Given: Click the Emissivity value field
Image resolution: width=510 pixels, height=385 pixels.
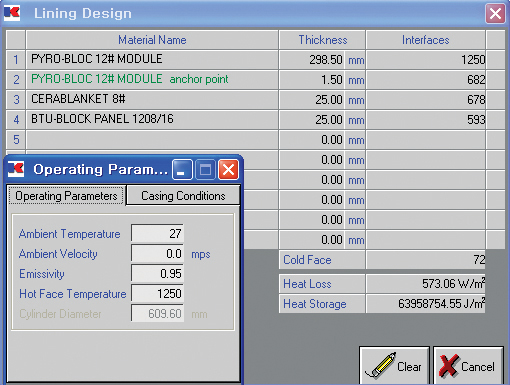Looking at the screenshot, I should point(157,274).
